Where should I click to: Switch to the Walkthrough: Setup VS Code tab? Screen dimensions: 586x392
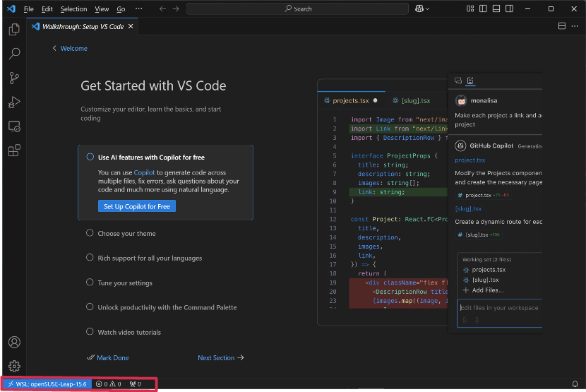(83, 27)
